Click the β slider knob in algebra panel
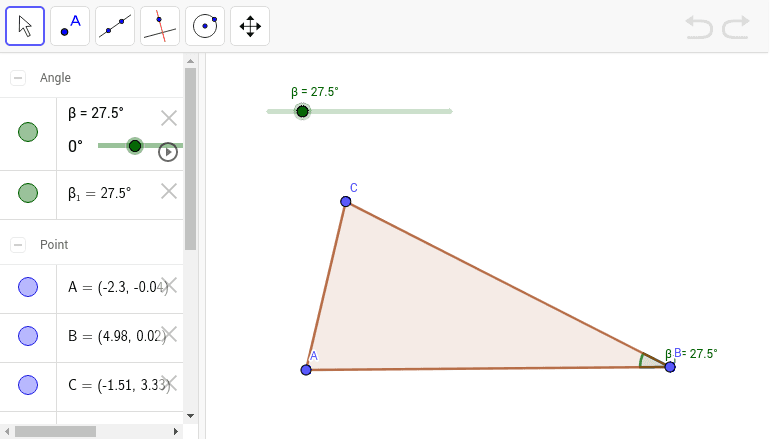The image size is (770, 441). click(135, 146)
